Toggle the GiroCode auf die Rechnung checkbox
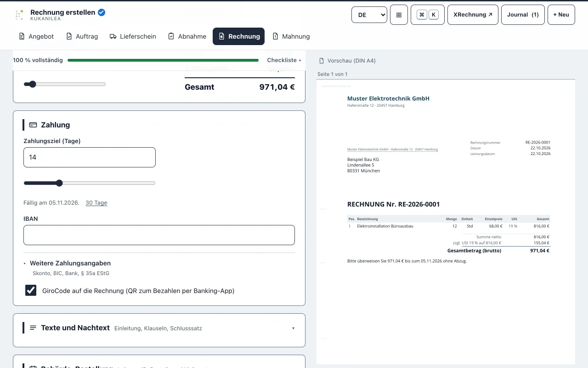588x368 pixels. [31, 290]
